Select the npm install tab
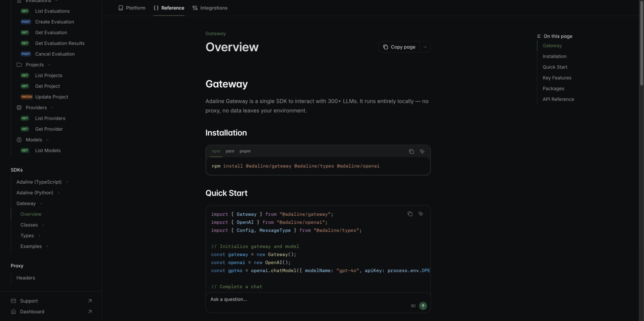Image resolution: width=644 pixels, height=321 pixels. 216,151
